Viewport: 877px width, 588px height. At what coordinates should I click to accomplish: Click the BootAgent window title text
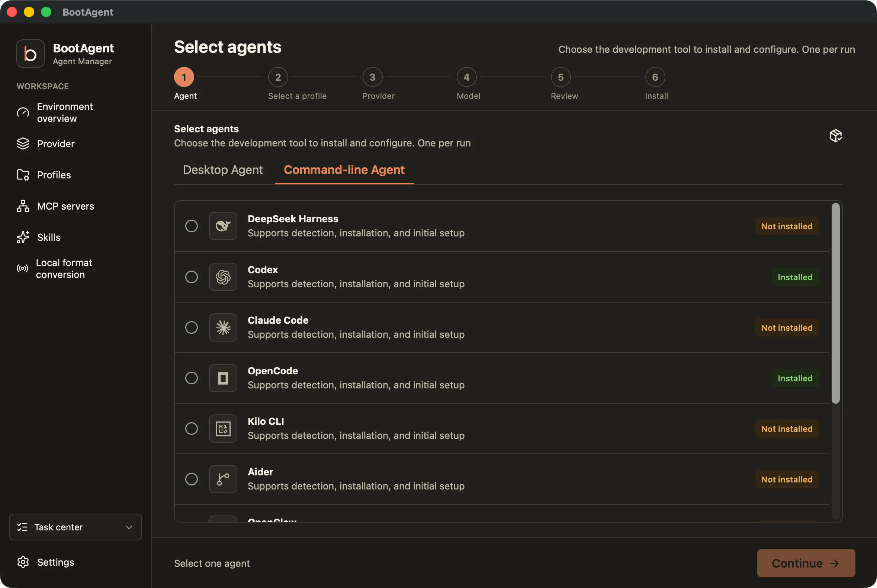(88, 12)
